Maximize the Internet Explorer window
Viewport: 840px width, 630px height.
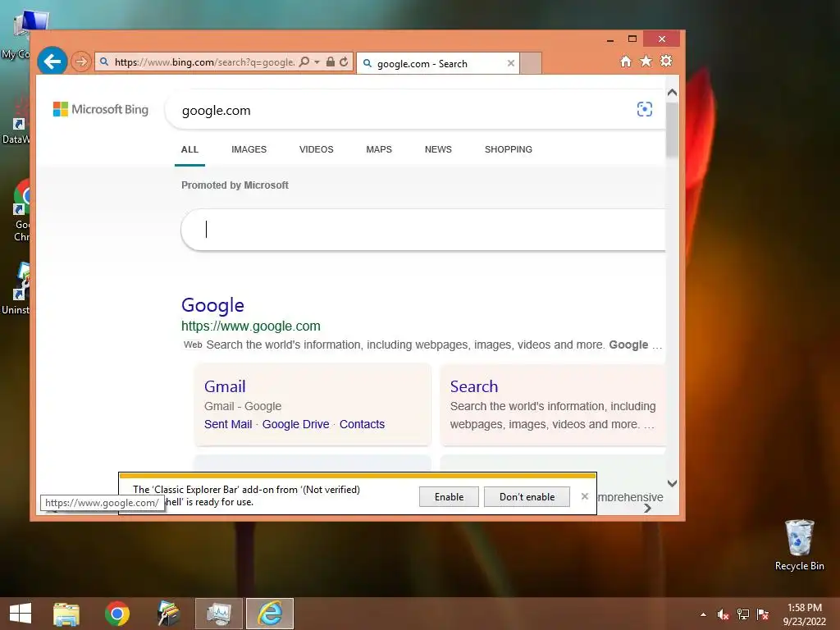pos(632,39)
